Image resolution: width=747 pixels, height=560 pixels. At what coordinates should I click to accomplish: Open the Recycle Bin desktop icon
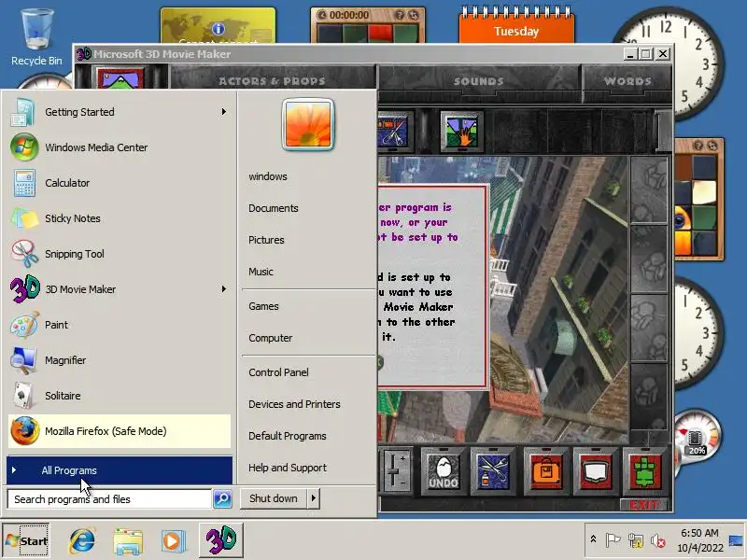coord(36,38)
